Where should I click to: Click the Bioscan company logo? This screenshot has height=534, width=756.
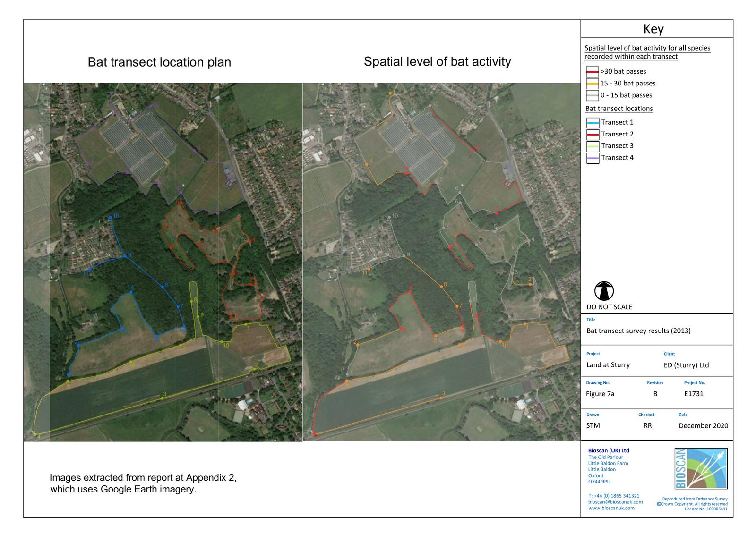[x=701, y=468]
